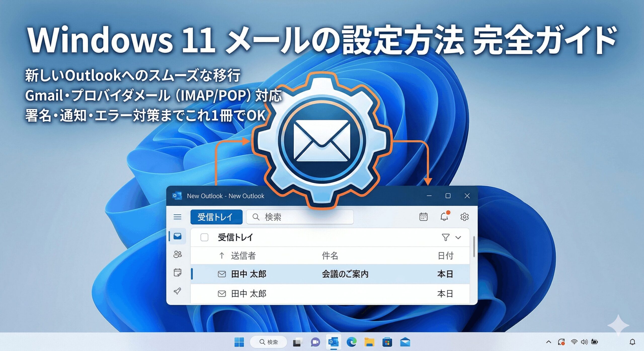Open Outlook settings gear icon
Image resolution: width=644 pixels, height=351 pixels.
tap(464, 217)
